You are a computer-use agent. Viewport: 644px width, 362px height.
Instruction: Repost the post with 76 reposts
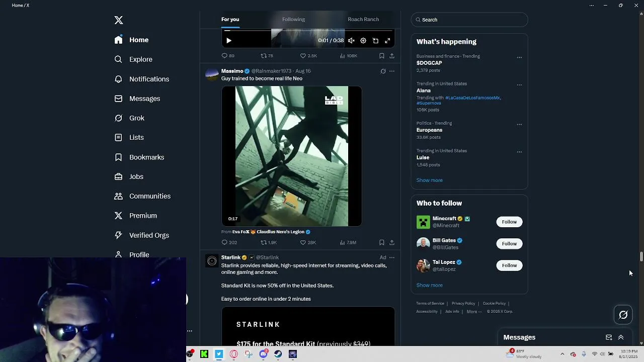(x=267, y=56)
